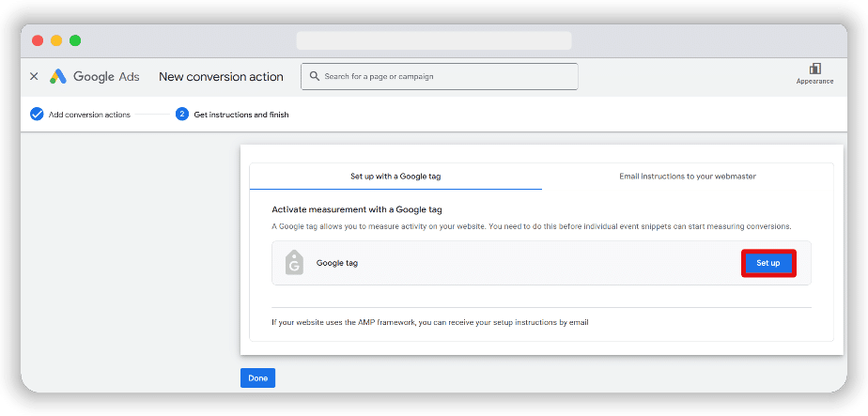This screenshot has height=416, width=868.
Task: Click the AMP framework instructions text
Action: pos(430,322)
